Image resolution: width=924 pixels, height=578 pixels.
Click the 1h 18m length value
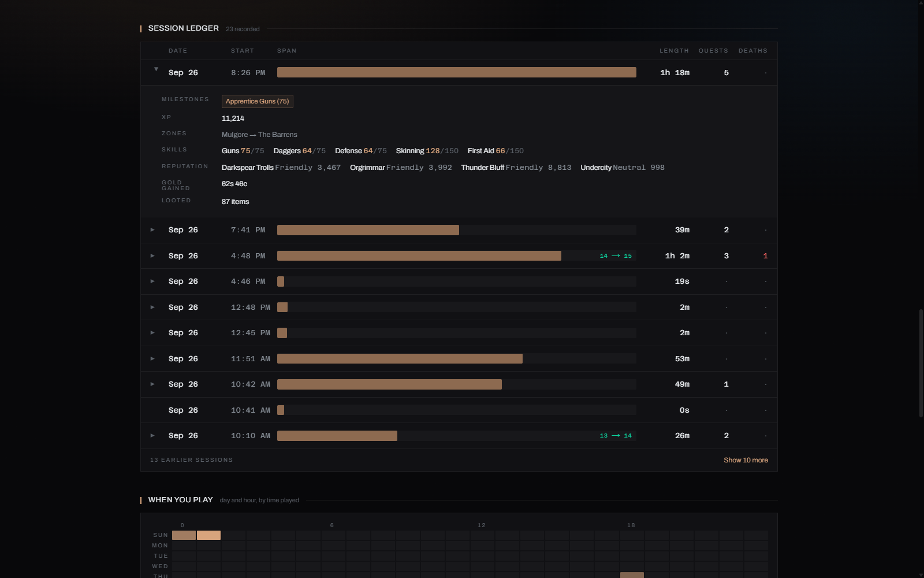(x=675, y=73)
